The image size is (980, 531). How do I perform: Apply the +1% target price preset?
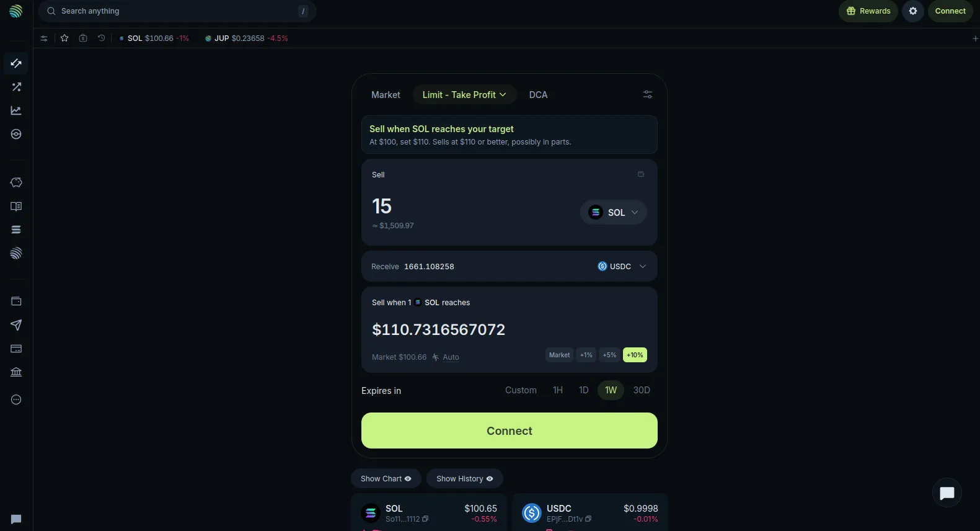tap(586, 355)
